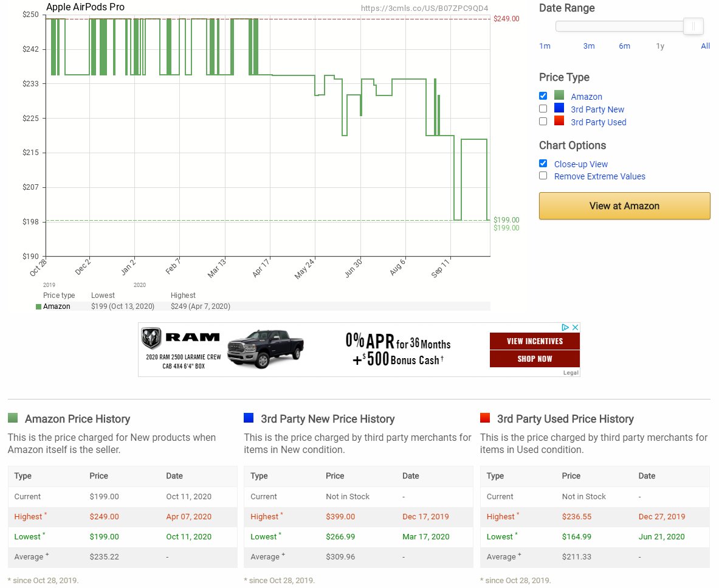Image resolution: width=719 pixels, height=588 pixels.
Task: Close the RAM ad with X icon
Action: (576, 327)
